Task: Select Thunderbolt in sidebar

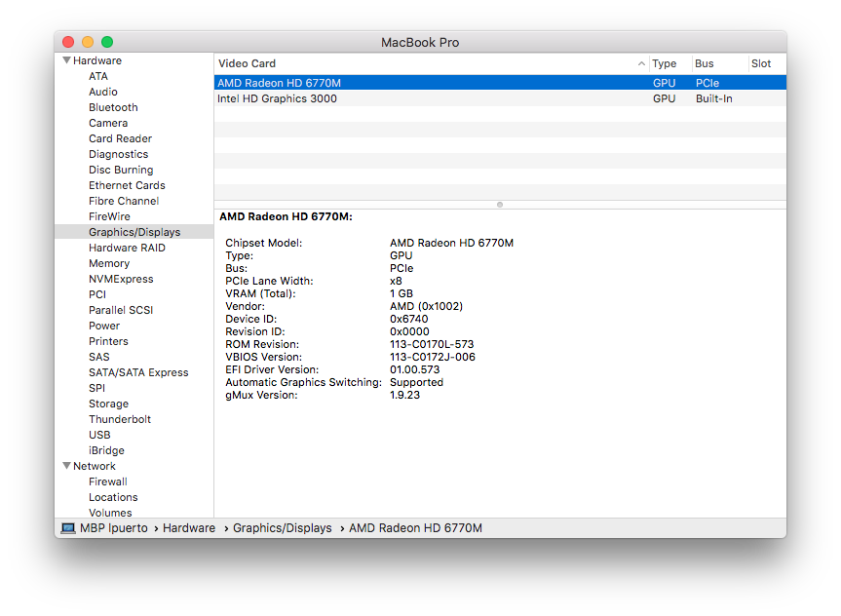Action: [x=120, y=418]
